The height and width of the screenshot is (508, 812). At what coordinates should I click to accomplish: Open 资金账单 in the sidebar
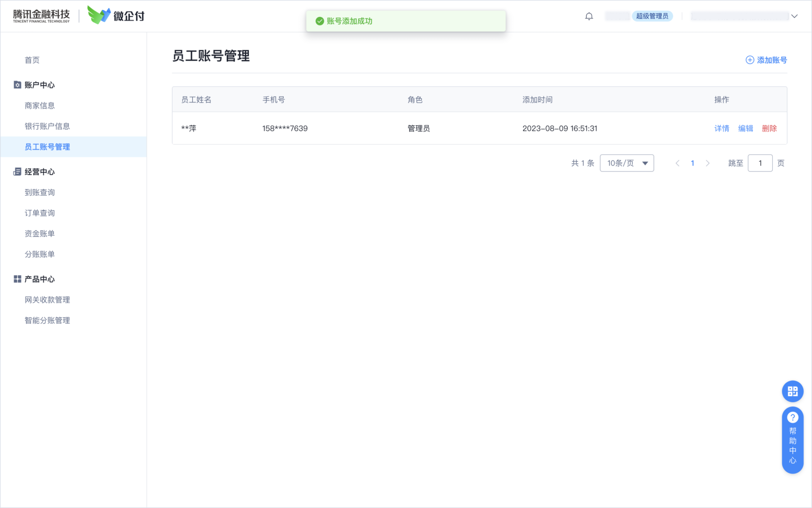point(40,234)
